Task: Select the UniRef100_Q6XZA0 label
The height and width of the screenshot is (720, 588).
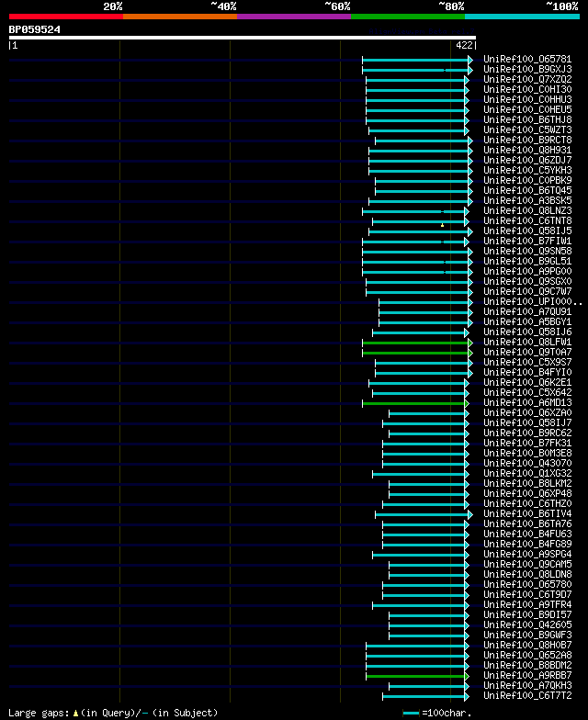Action: (527, 413)
